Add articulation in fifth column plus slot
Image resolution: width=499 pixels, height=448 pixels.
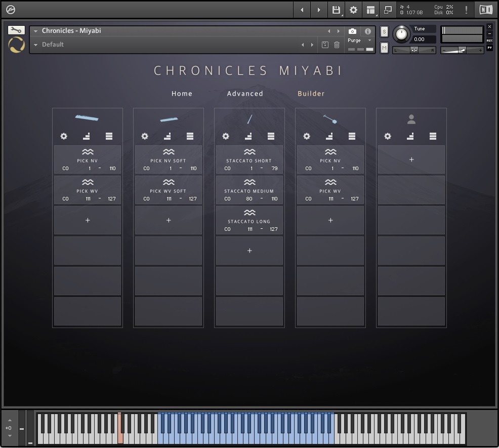(x=411, y=159)
